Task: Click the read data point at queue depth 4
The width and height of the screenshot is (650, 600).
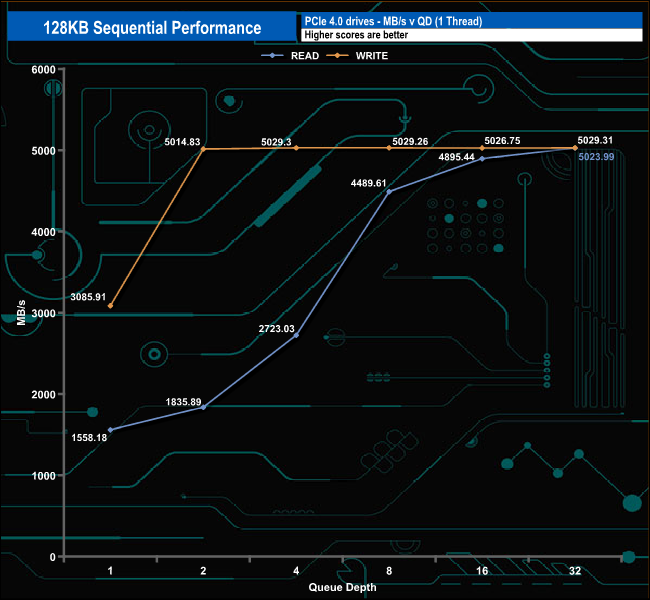Action: (x=296, y=335)
